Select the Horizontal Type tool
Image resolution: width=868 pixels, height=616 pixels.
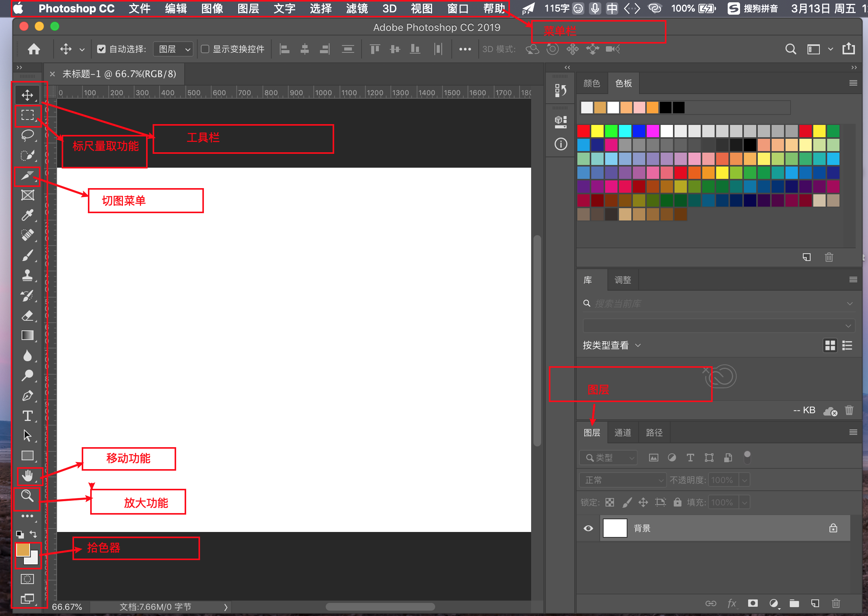[27, 416]
